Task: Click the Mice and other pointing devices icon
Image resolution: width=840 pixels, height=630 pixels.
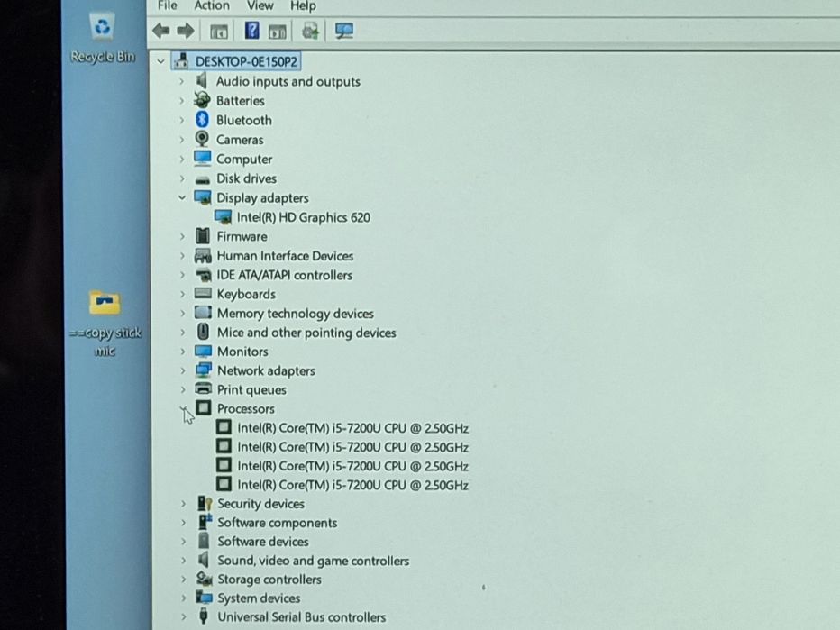Action: pyautogui.click(x=203, y=332)
